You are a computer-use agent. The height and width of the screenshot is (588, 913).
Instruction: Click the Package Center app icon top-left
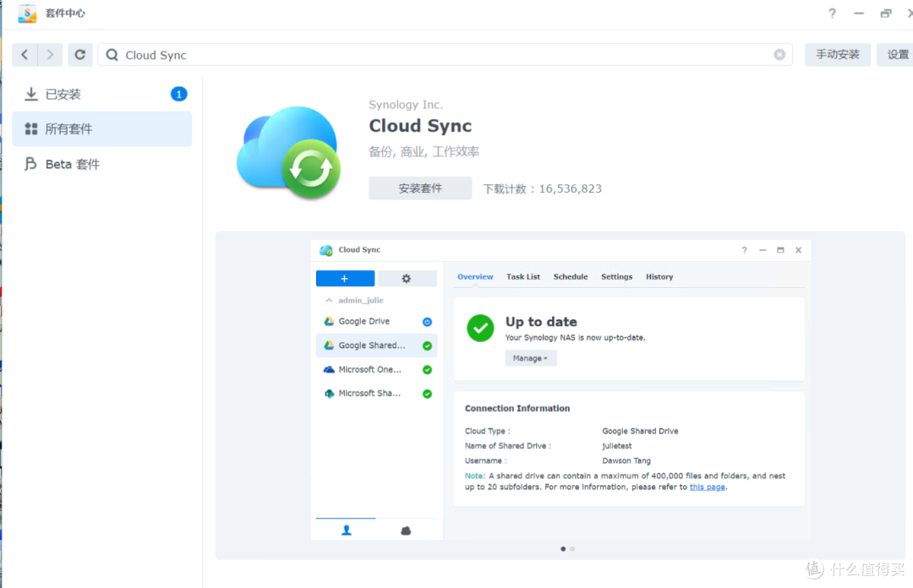(25, 14)
